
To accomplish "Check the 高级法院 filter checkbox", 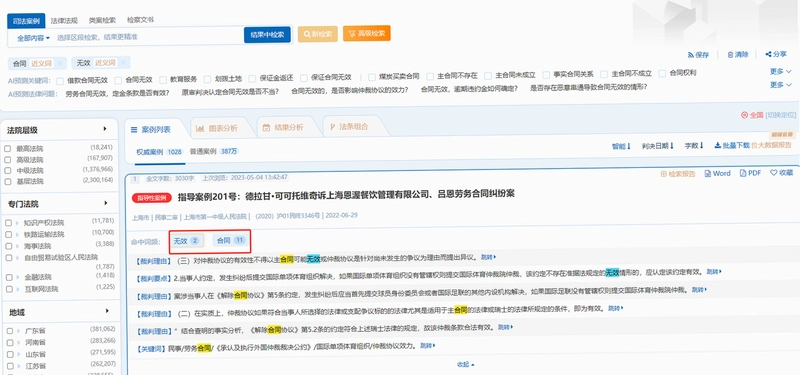I will pyautogui.click(x=8, y=159).
